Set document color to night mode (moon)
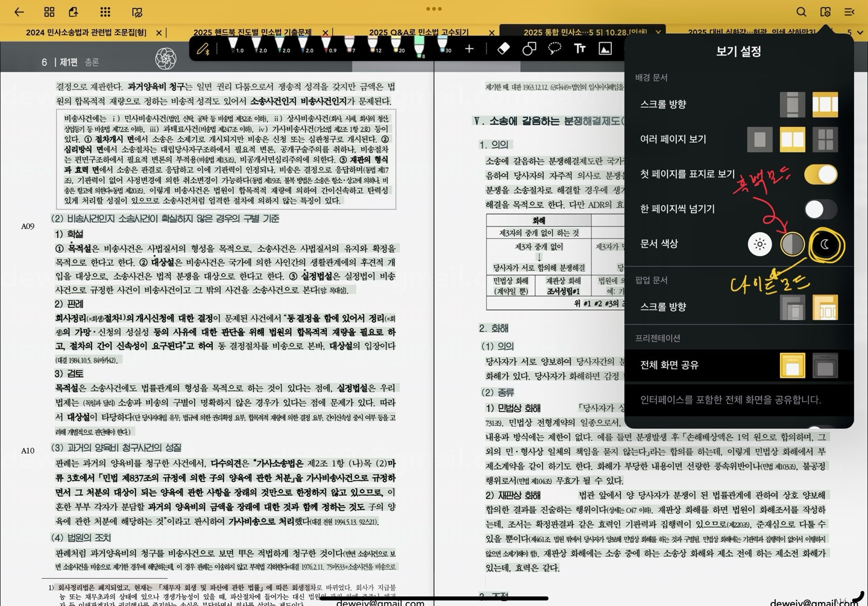Screen dimensions: 868x606 pyautogui.click(x=825, y=245)
